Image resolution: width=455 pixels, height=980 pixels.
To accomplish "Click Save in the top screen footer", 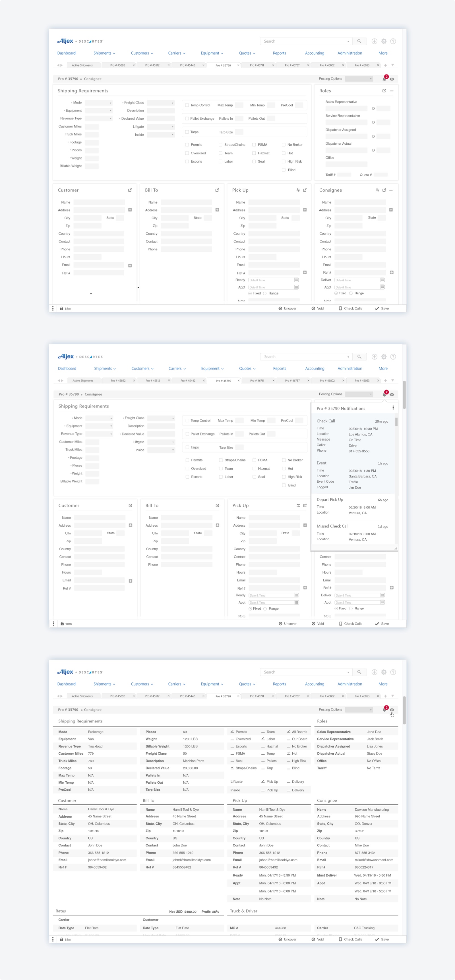I will coord(382,309).
